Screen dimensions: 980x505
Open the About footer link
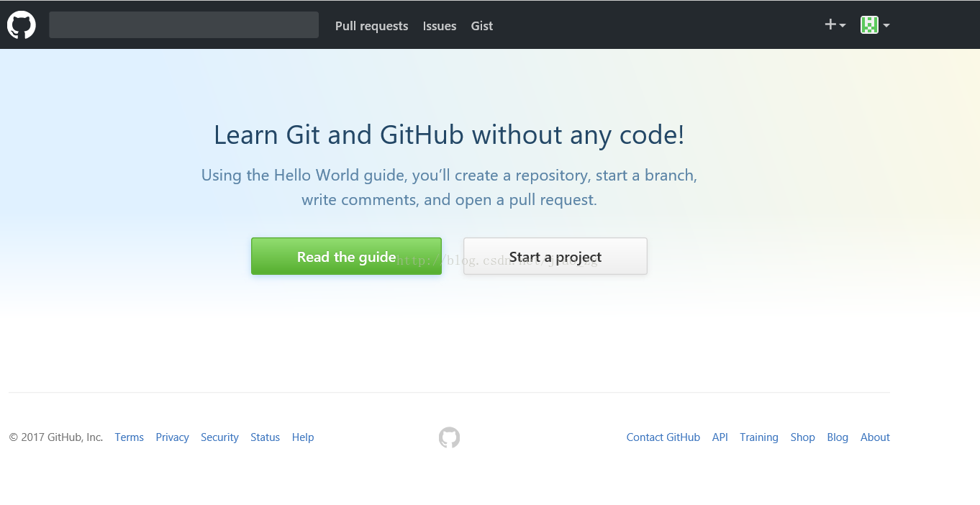point(875,437)
